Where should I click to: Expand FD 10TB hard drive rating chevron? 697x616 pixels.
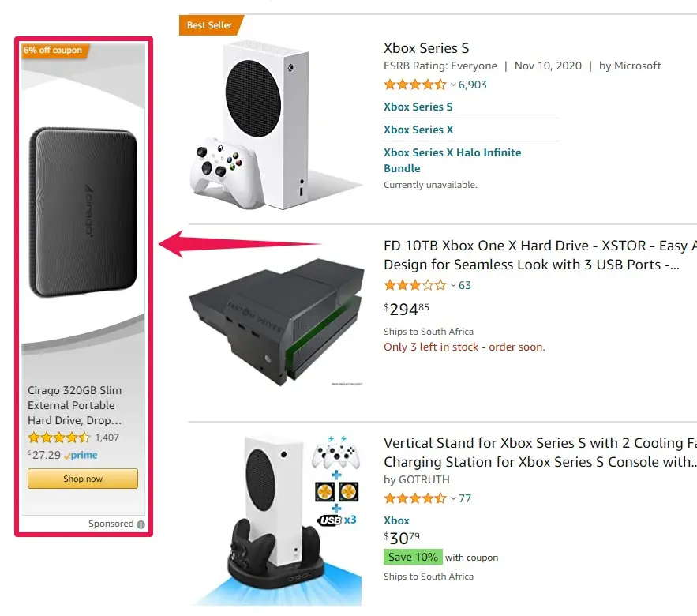tap(453, 286)
